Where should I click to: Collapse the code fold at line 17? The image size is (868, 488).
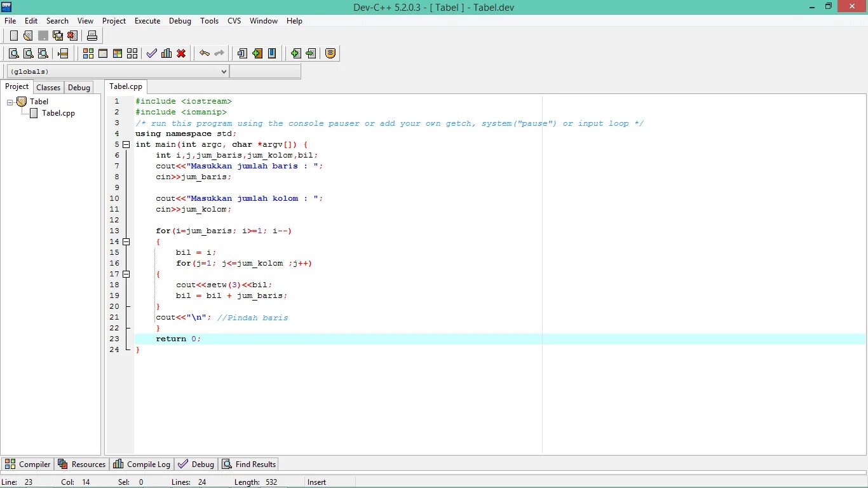click(x=126, y=274)
